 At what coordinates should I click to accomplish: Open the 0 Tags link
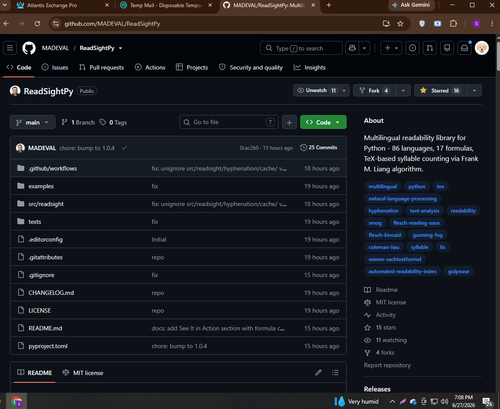[x=113, y=122]
